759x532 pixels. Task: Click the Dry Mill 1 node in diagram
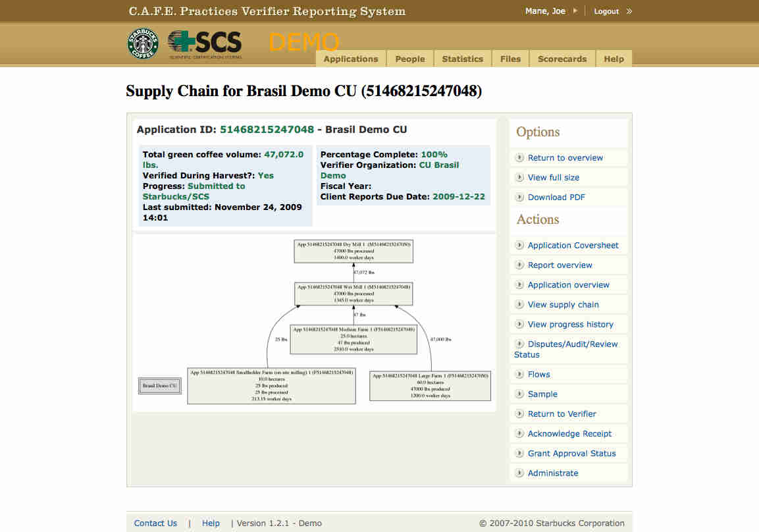click(353, 252)
